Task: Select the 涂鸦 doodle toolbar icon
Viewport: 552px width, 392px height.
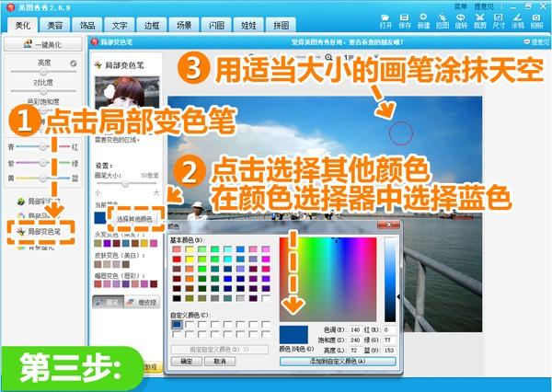Action: point(517,21)
